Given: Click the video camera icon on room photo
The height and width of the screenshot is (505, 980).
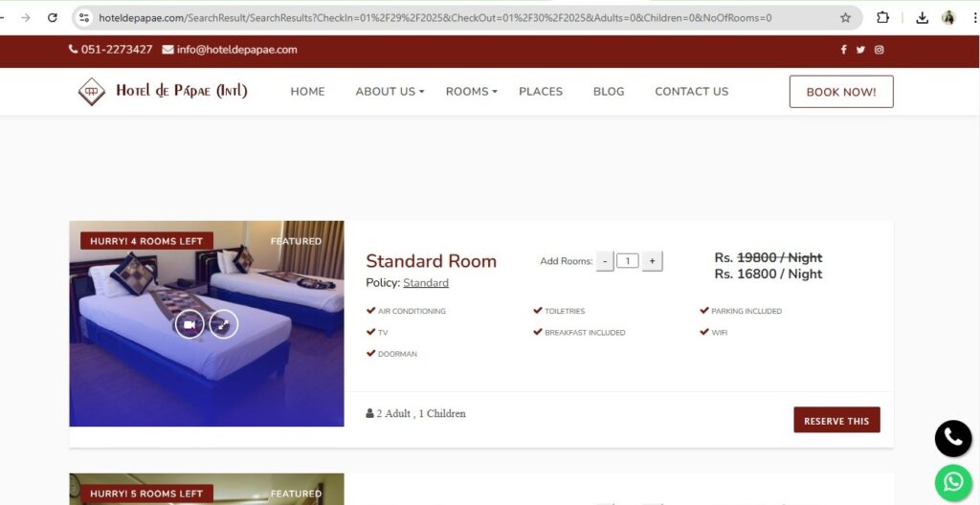Looking at the screenshot, I should 189,324.
